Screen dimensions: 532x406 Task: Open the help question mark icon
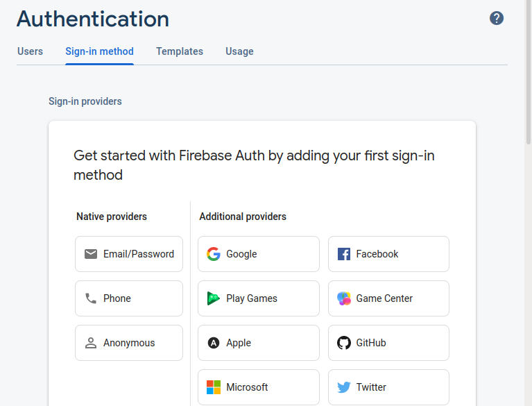497,18
